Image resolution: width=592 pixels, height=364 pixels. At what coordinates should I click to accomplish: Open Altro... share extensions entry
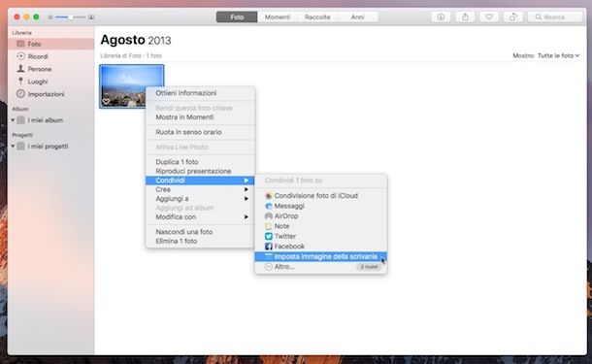click(x=321, y=267)
